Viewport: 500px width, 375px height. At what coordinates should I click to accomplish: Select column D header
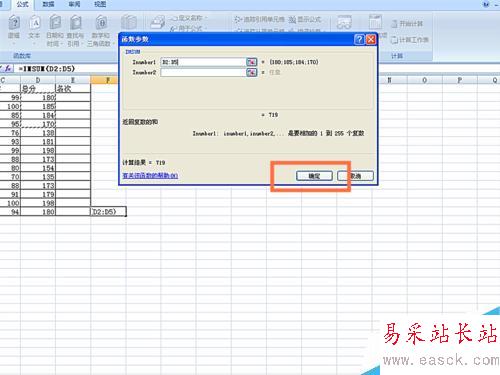[x=38, y=80]
